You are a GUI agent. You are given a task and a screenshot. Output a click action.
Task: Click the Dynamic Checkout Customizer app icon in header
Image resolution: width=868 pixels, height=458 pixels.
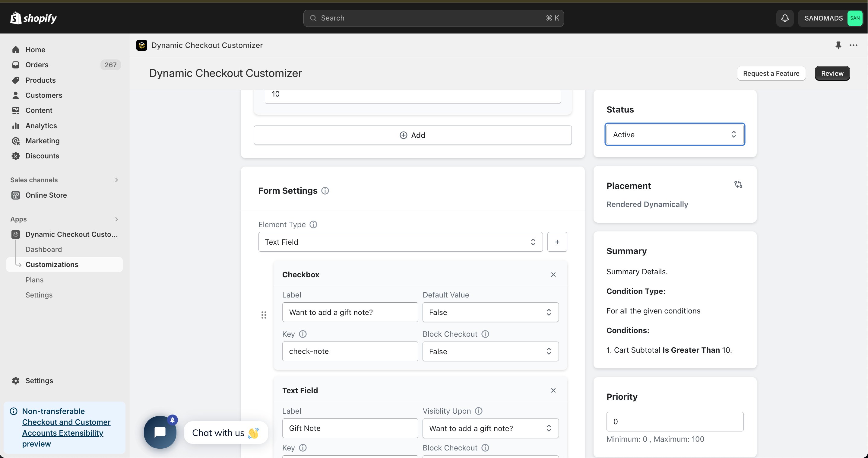pos(141,45)
